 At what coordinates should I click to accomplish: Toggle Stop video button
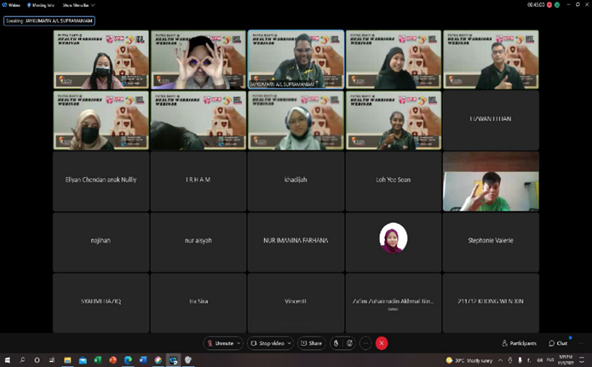pos(267,343)
